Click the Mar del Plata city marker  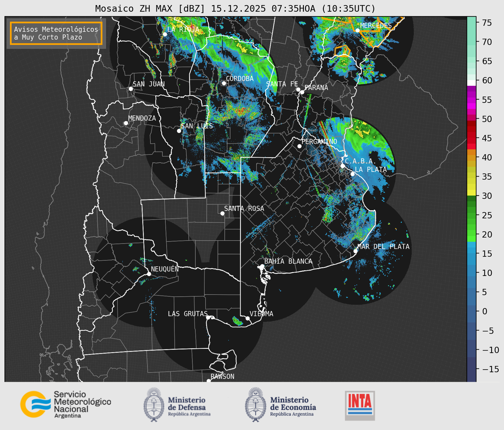click(356, 251)
